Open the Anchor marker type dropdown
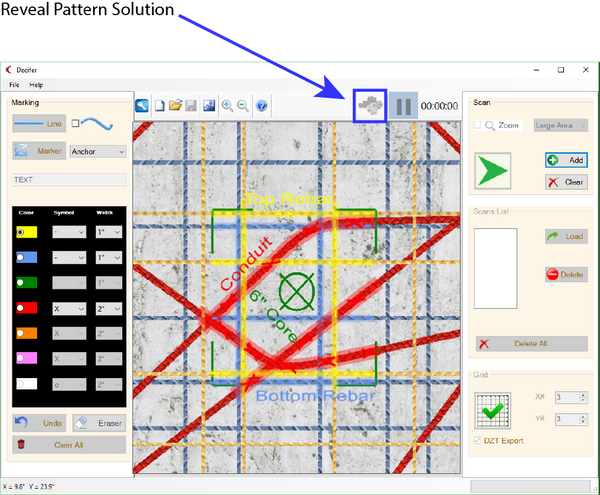This screenshot has width=600, height=495. point(98,151)
